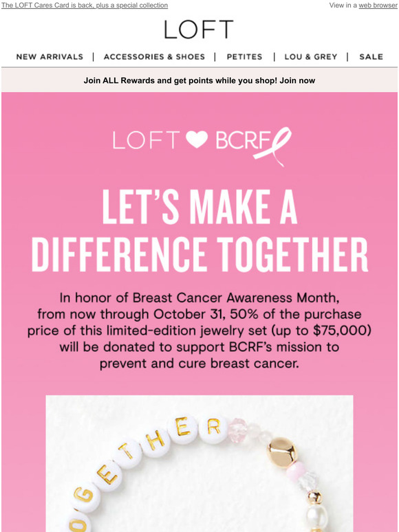
Task: Click LOFT Cares Card preheader link
Action: pyautogui.click(x=85, y=5)
